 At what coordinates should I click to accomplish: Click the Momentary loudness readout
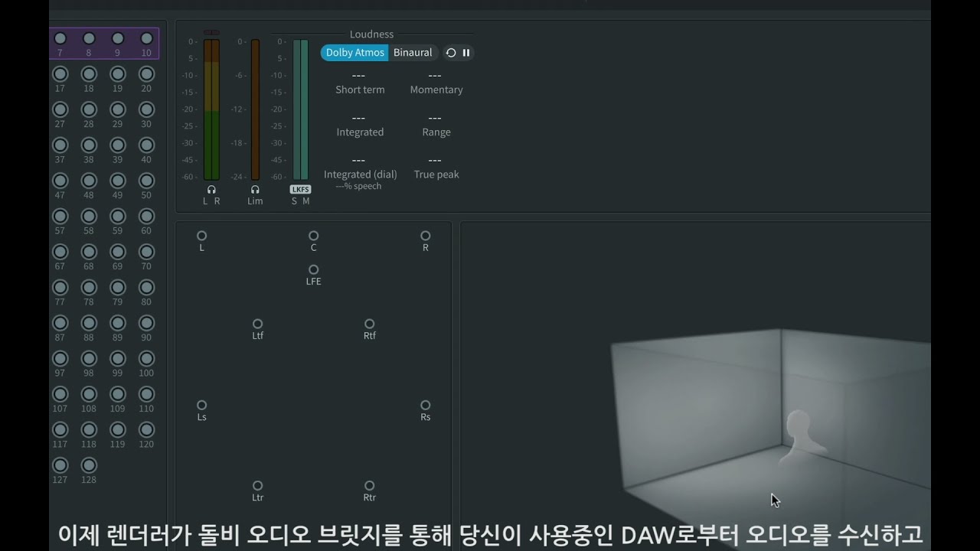point(436,83)
